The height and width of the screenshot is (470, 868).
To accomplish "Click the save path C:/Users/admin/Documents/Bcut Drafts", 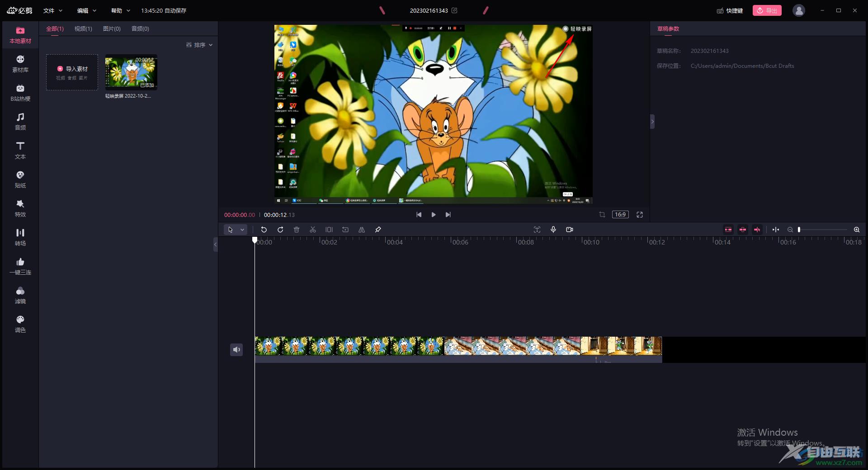I will coord(742,66).
